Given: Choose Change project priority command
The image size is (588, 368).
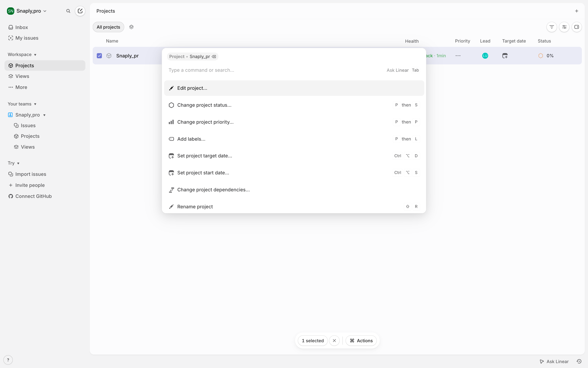Looking at the screenshot, I should point(294,122).
